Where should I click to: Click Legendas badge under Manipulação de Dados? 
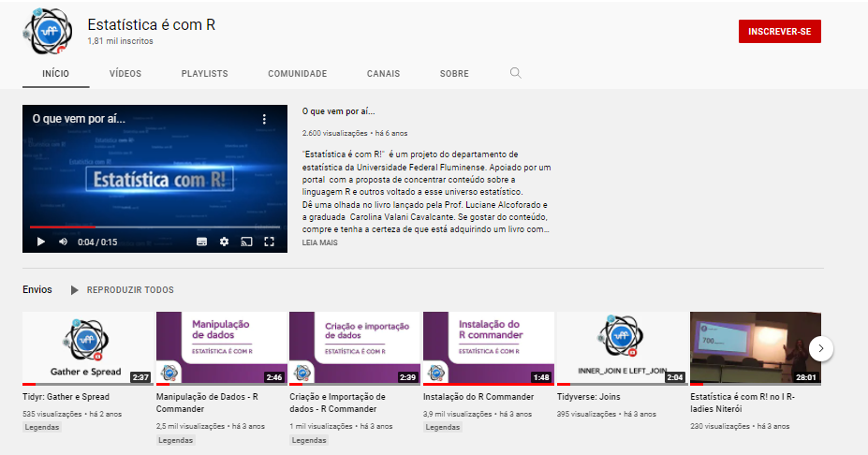175,441
